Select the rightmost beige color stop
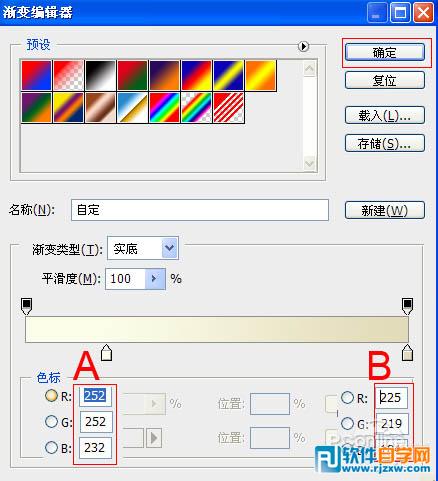The image size is (438, 481). 407,353
